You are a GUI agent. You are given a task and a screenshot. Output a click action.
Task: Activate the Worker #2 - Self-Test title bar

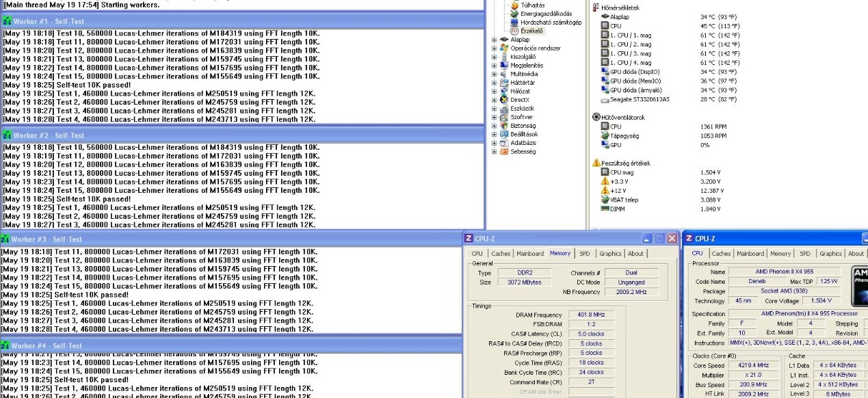click(242, 136)
